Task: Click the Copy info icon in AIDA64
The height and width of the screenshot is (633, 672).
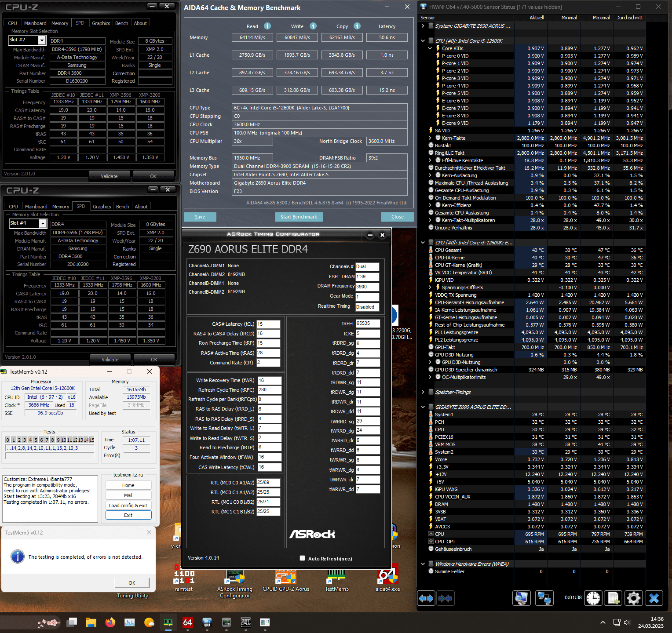Action: tap(357, 26)
